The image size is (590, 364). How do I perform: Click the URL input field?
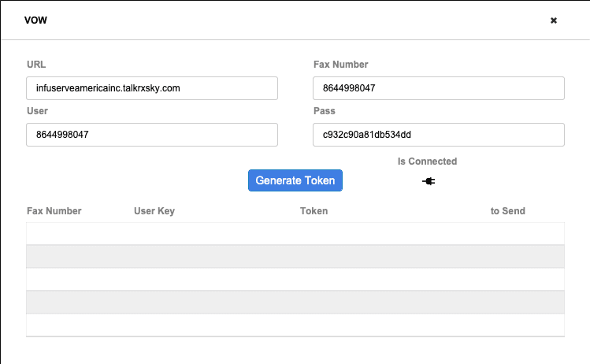(152, 88)
